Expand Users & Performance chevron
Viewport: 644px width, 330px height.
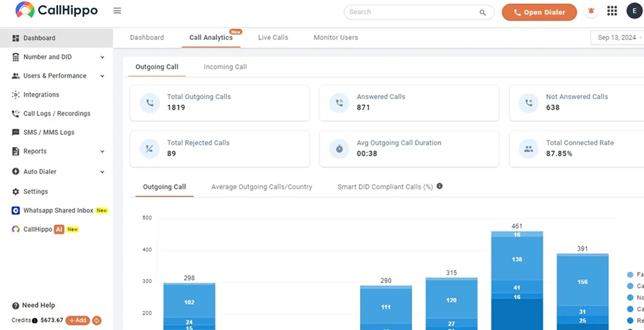[102, 76]
